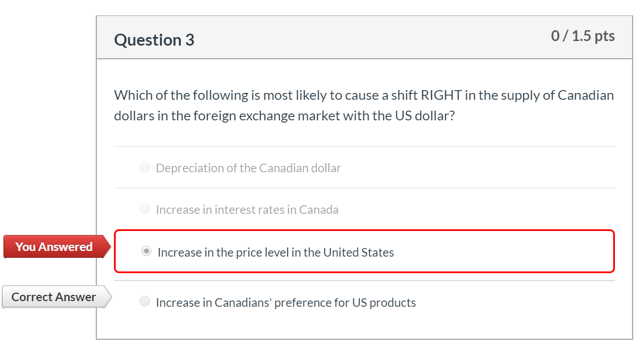644x349 pixels.
Task: Click the divider line above the first answer
Action: tap(365, 145)
